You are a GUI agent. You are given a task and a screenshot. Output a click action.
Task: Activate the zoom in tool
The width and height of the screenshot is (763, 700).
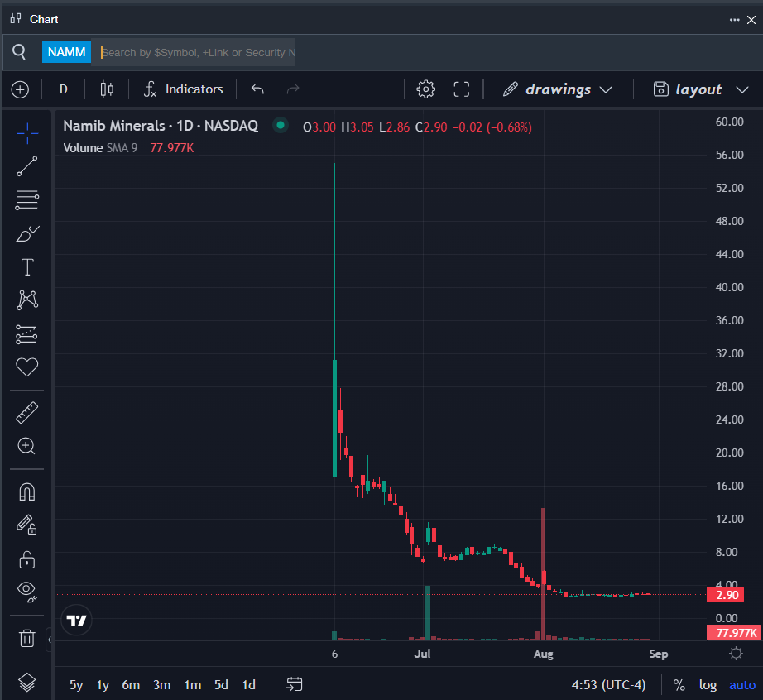26,446
